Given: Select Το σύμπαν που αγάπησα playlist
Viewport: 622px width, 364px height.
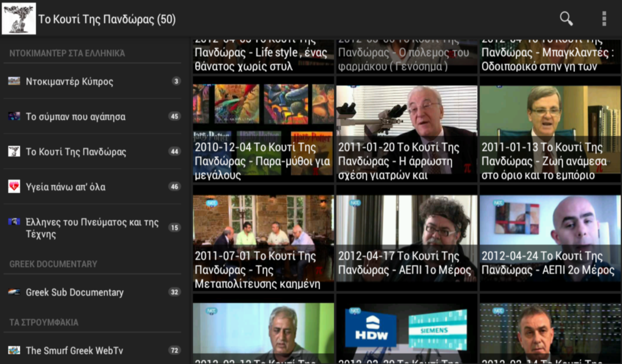Looking at the screenshot, I should click(92, 116).
